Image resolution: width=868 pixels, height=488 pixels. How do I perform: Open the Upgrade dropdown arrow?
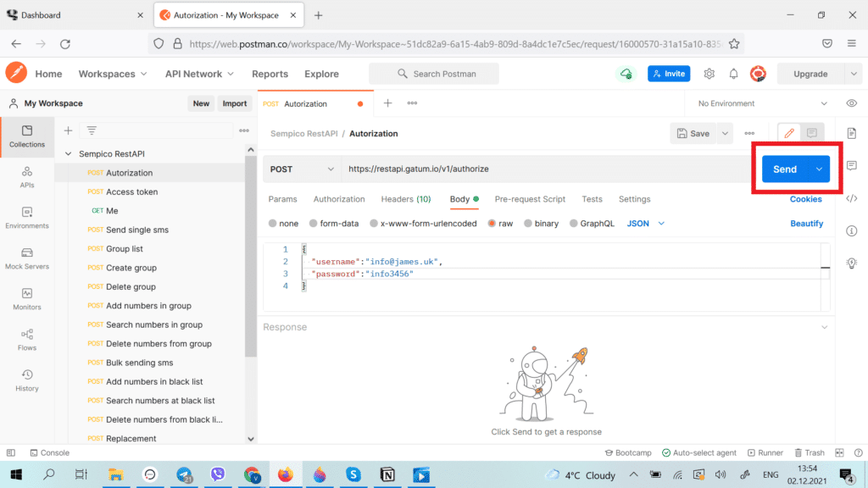point(853,74)
